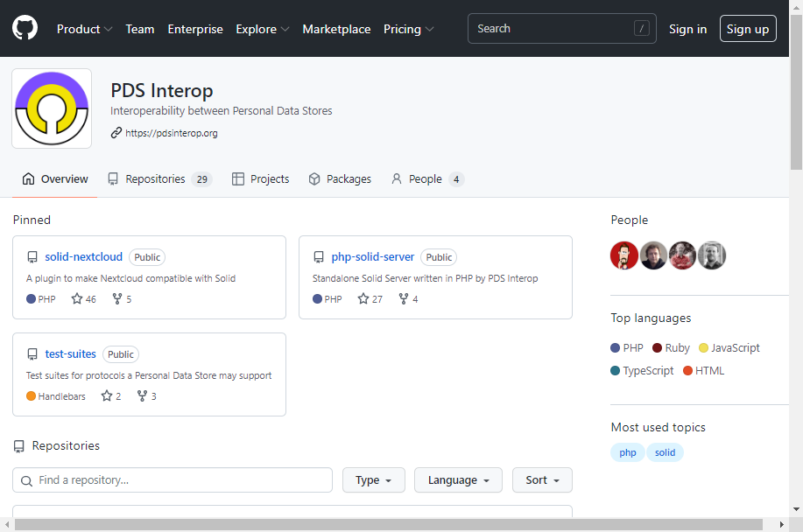
Task: Click the People count badge showing 4
Action: 456,179
